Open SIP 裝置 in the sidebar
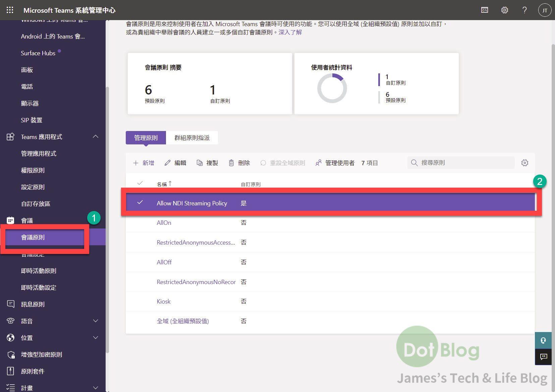 tap(32, 120)
